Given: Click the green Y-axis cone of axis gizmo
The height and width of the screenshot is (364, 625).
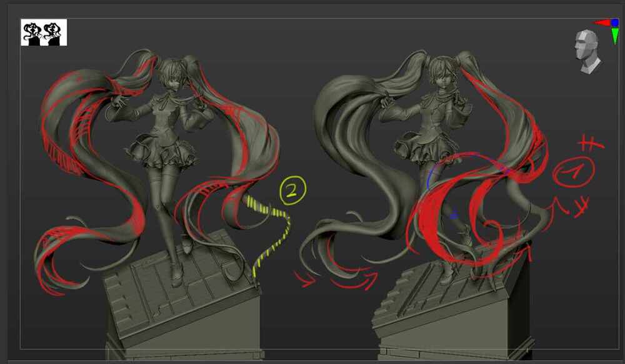Looking at the screenshot, I should tap(616, 36).
